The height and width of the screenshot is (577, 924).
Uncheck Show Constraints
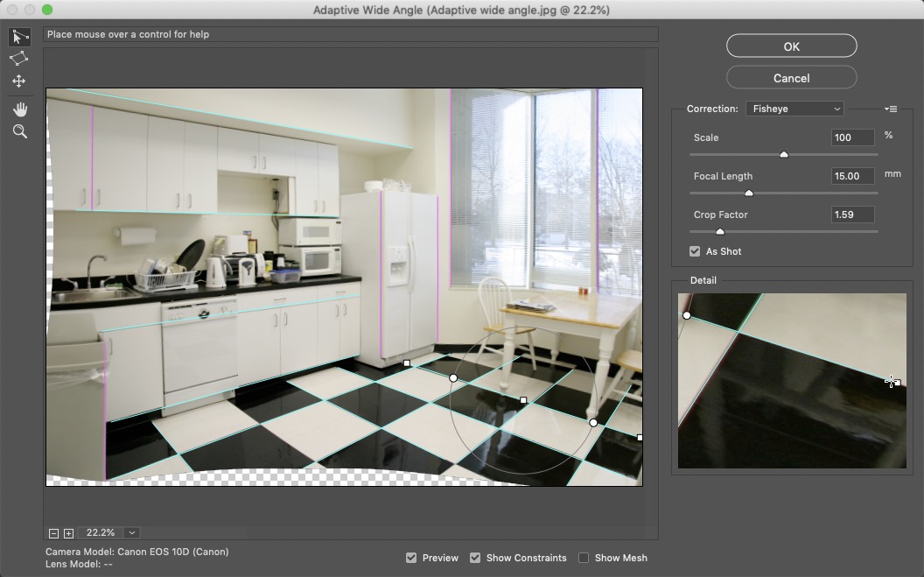click(475, 558)
